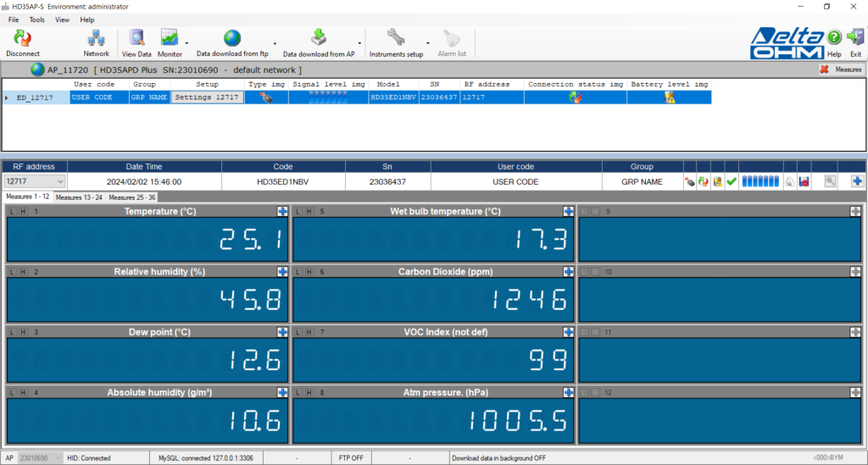Screen dimensions: 868x465
Task: Click the Settings 12717 button
Action: coord(207,97)
